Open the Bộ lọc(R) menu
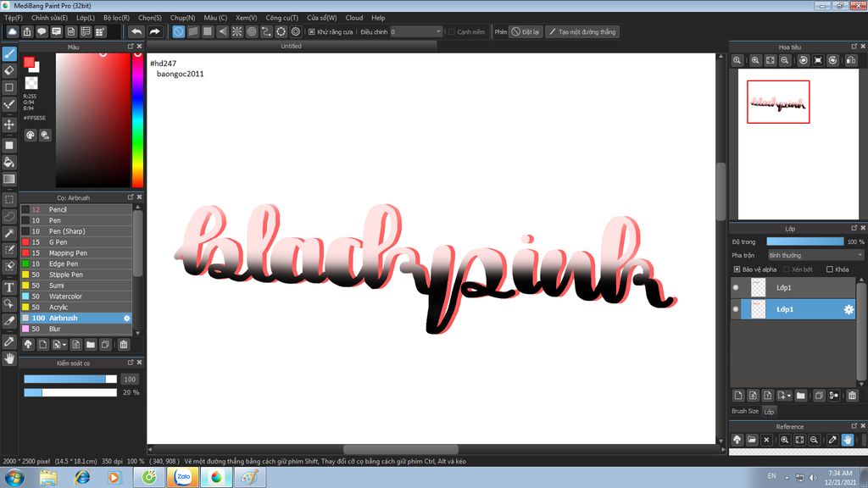 tap(116, 18)
